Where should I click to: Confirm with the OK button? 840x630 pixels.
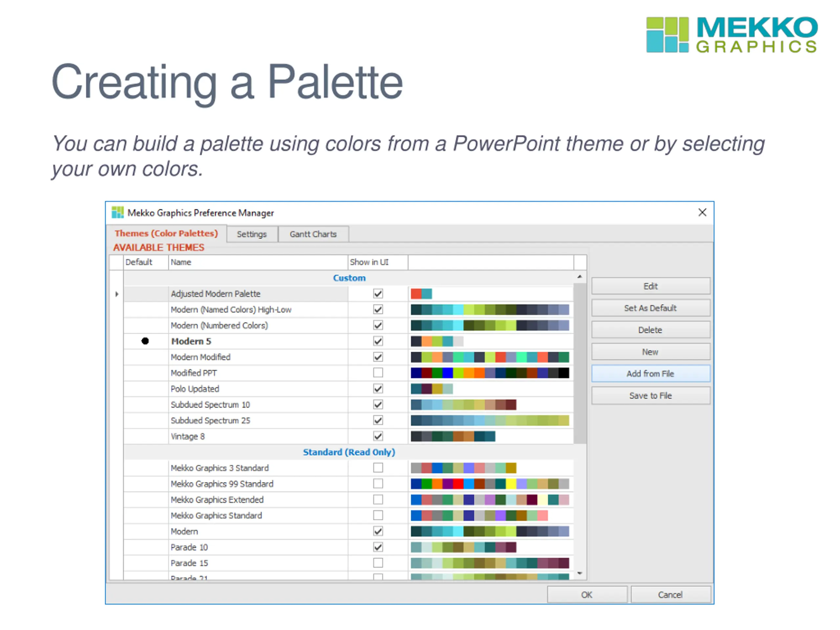point(587,595)
